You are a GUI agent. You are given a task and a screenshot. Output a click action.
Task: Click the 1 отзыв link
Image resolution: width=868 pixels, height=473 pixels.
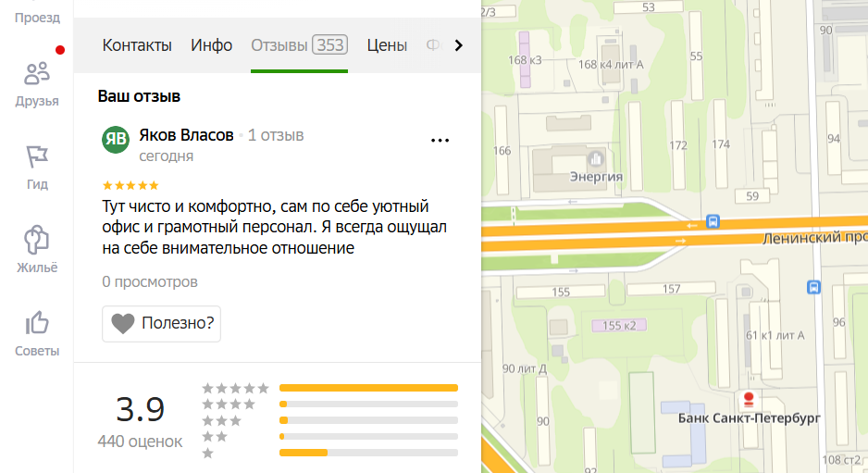(276, 135)
